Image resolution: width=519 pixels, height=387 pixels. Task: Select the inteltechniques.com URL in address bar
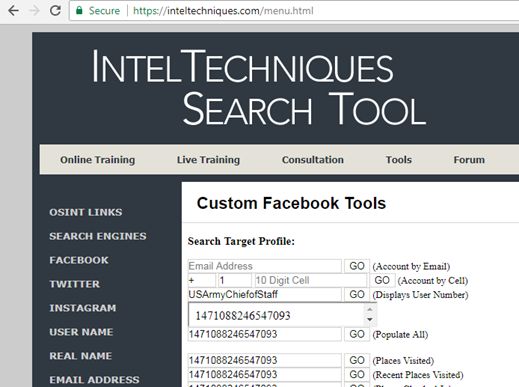pos(223,11)
